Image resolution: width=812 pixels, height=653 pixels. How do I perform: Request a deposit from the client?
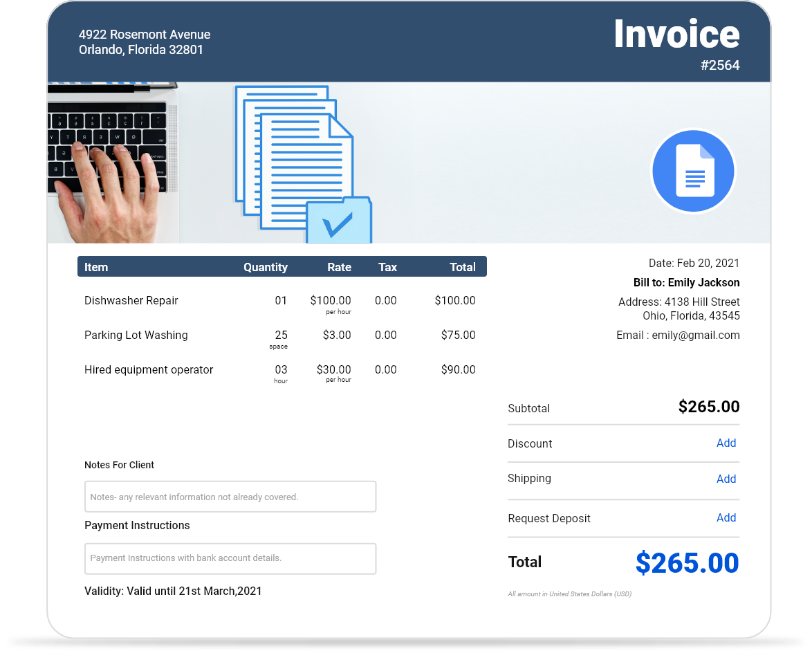point(726,517)
